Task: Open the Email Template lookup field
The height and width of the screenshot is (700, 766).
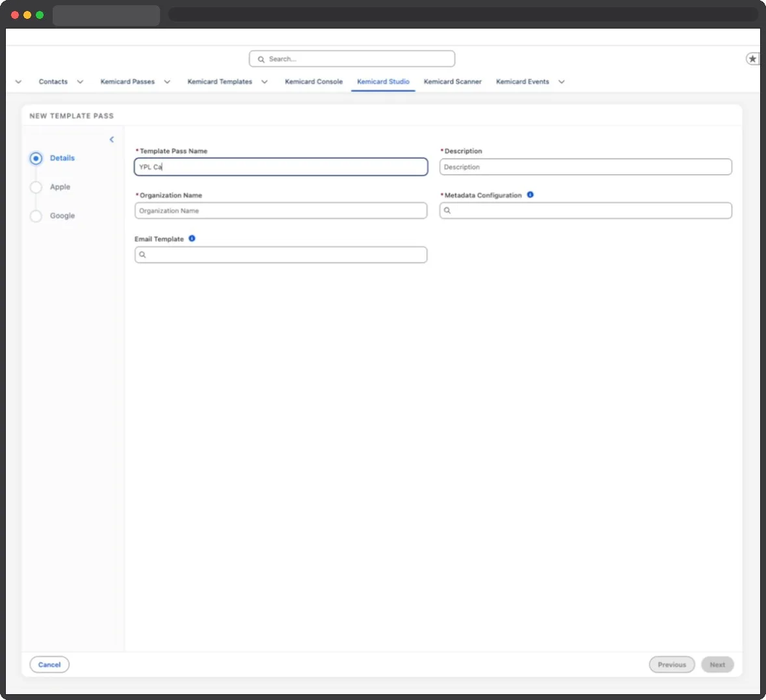Action: (281, 254)
